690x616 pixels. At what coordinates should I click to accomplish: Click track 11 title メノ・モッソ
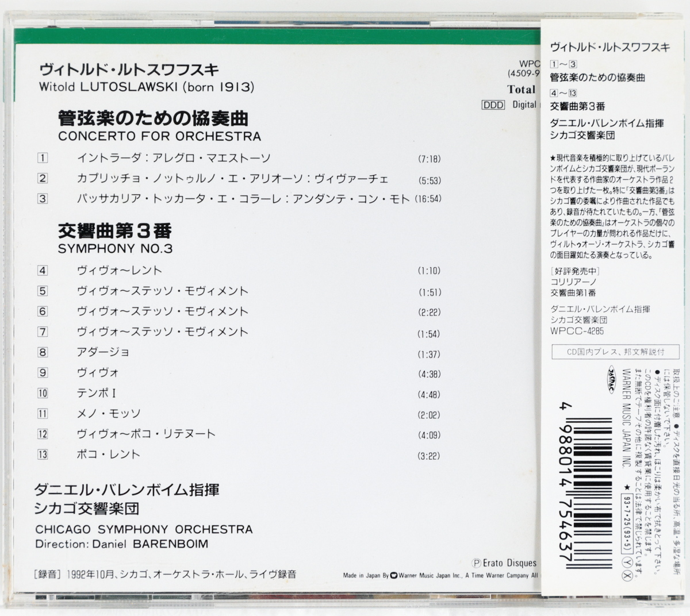tap(109, 414)
